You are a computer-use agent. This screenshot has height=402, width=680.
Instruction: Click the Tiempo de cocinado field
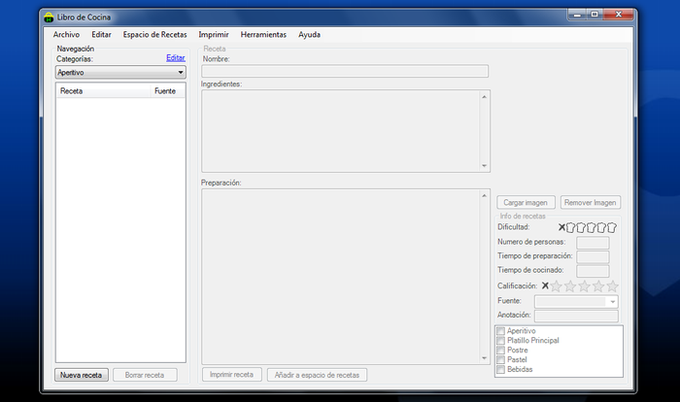tap(592, 271)
